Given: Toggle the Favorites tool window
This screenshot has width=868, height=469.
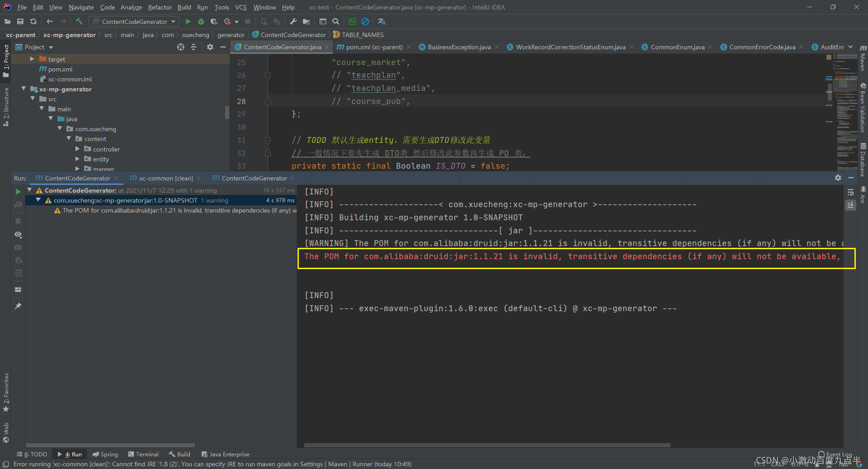Looking at the screenshot, I should coord(6,393).
